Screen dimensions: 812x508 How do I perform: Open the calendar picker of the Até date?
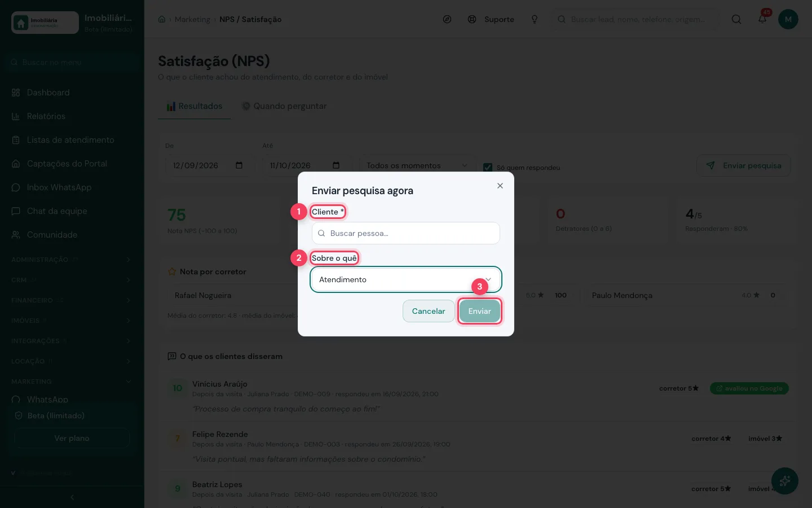[336, 165]
